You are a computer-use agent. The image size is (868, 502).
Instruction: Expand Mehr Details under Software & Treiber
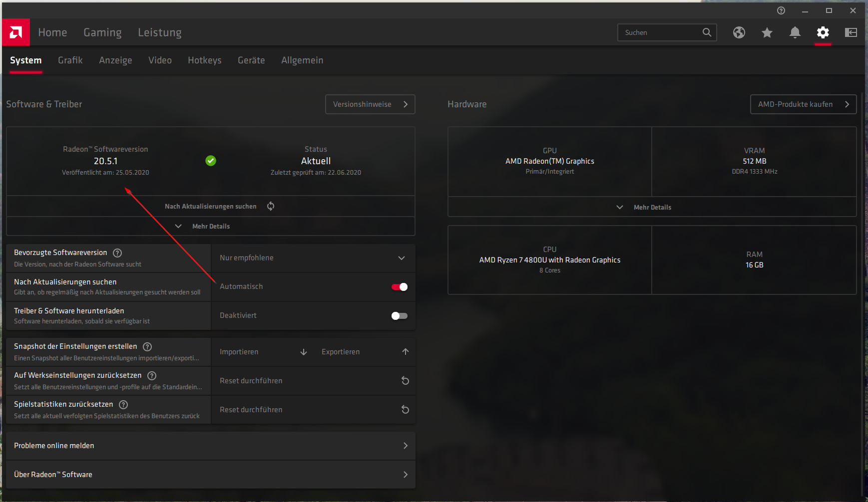click(211, 226)
